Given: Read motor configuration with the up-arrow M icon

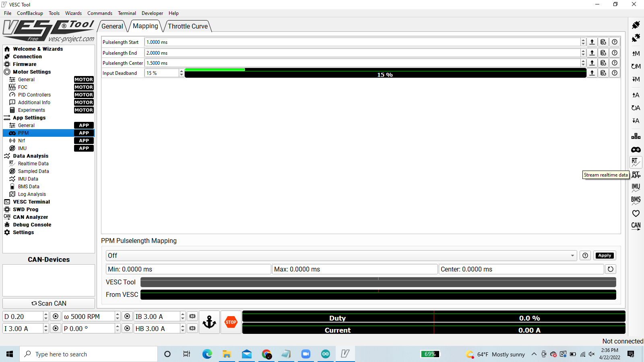Looking at the screenshot, I should [x=636, y=53].
